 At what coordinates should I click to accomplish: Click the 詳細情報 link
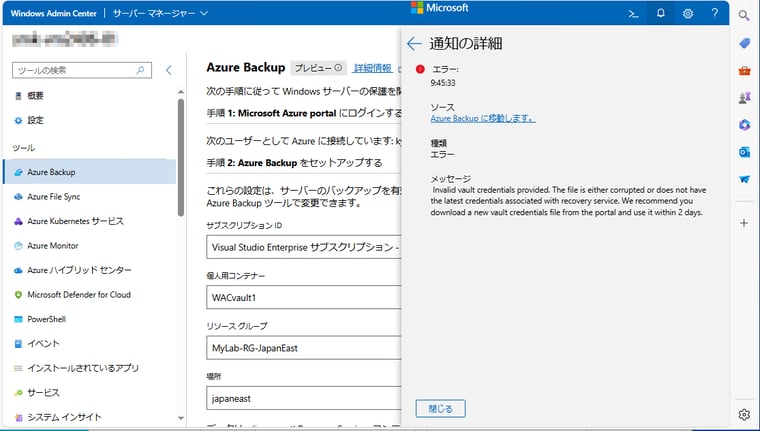click(373, 68)
